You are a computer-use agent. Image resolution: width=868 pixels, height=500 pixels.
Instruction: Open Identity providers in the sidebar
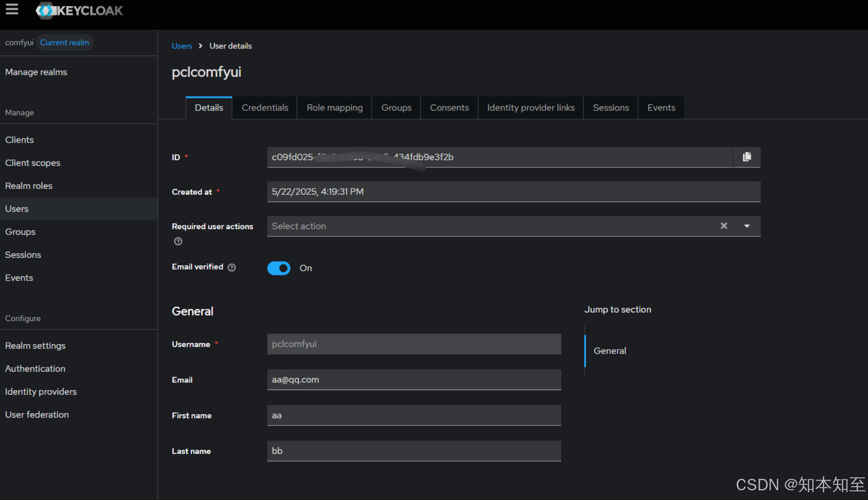tap(79, 391)
